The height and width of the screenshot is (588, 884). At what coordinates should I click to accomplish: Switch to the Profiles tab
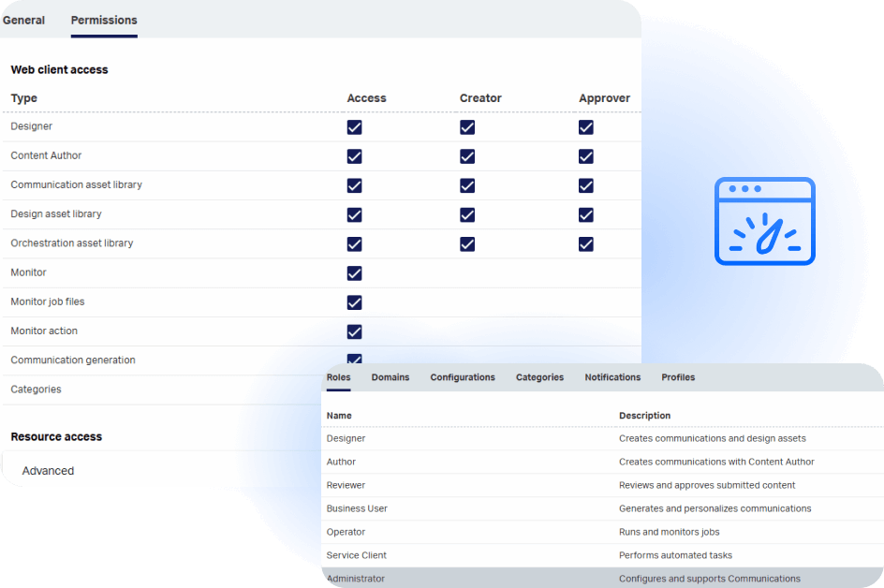click(x=678, y=377)
